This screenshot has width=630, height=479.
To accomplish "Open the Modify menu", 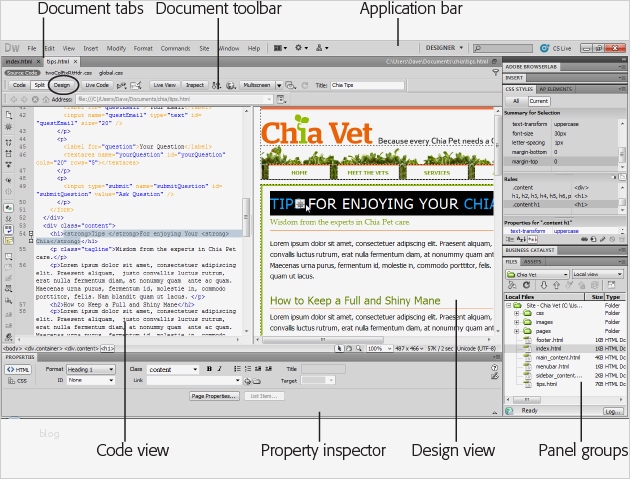I will [x=116, y=48].
